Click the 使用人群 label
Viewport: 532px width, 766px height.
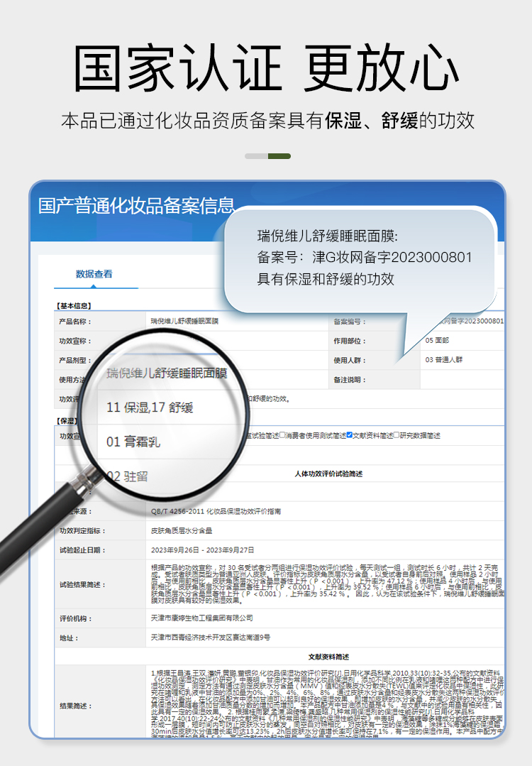(350, 361)
